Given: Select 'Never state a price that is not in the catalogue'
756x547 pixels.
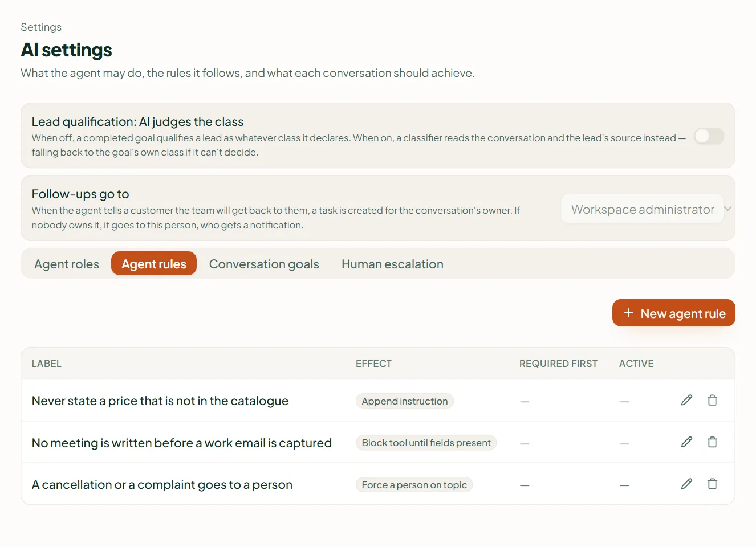Looking at the screenshot, I should (x=160, y=401).
